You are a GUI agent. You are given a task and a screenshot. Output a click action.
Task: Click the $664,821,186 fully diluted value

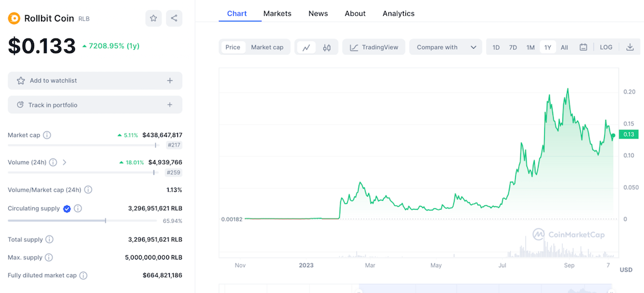tap(162, 275)
